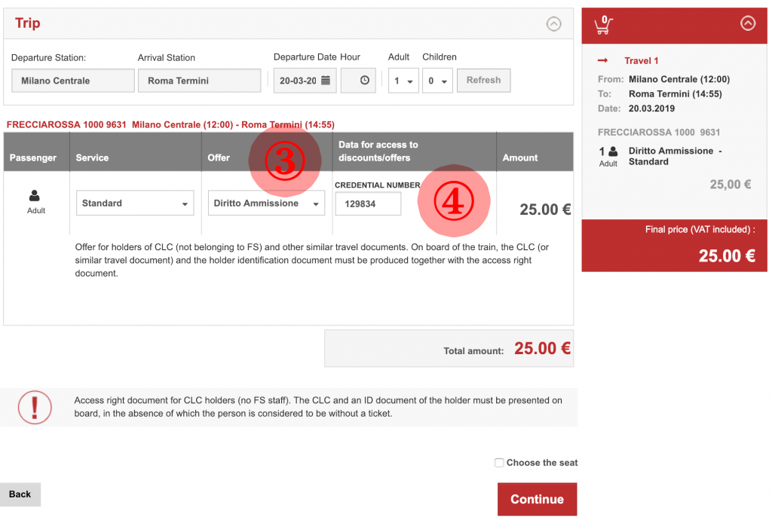Click the 25,00 € price in cart
Screen dimensions: 772x532
tap(730, 185)
